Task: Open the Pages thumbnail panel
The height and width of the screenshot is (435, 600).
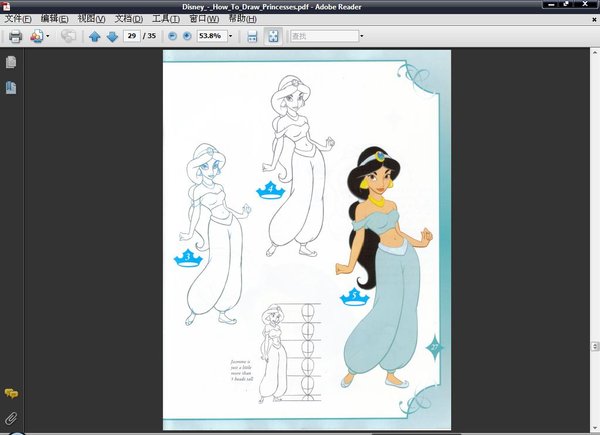Action: (11, 63)
